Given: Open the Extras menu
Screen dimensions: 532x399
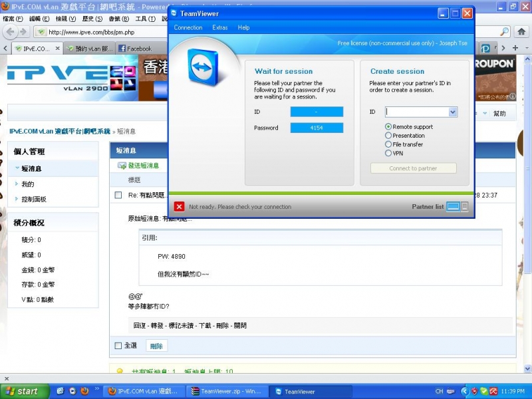Looking at the screenshot, I should tap(220, 27).
